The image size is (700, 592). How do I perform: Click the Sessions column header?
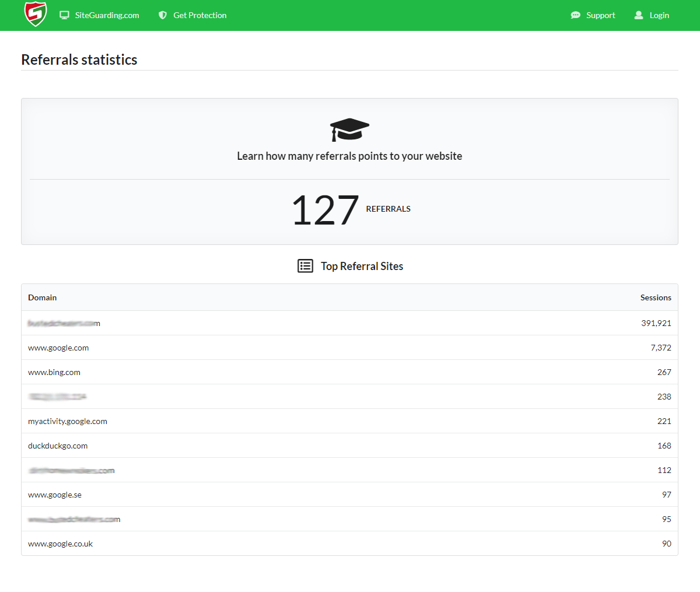[x=656, y=297]
